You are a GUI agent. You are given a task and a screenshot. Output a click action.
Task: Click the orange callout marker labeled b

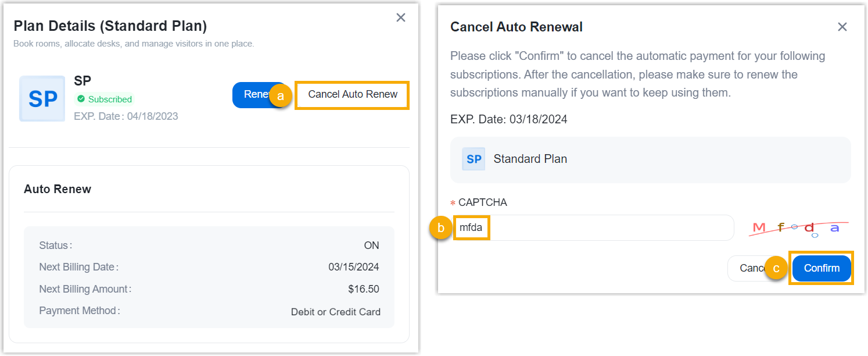(x=441, y=228)
